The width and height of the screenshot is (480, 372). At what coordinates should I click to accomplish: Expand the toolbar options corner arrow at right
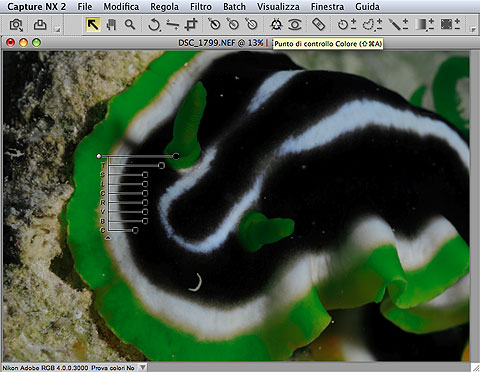473,29
